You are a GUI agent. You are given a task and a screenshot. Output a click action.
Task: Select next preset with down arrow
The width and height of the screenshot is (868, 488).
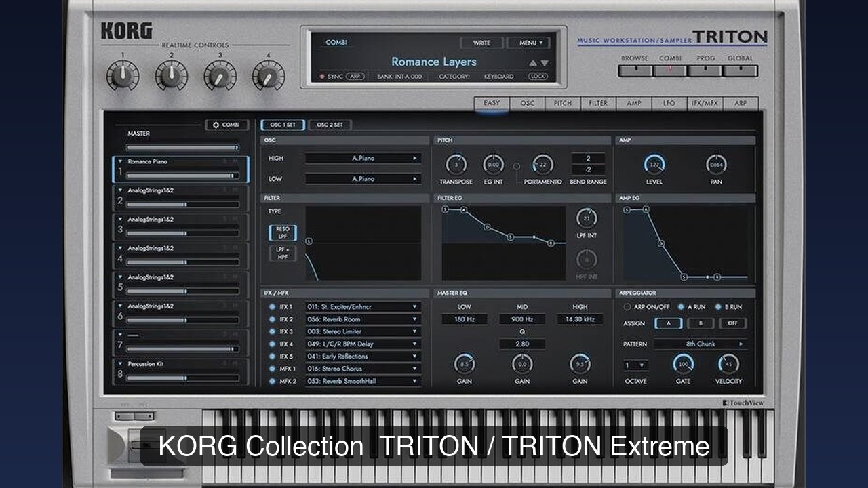click(545, 64)
